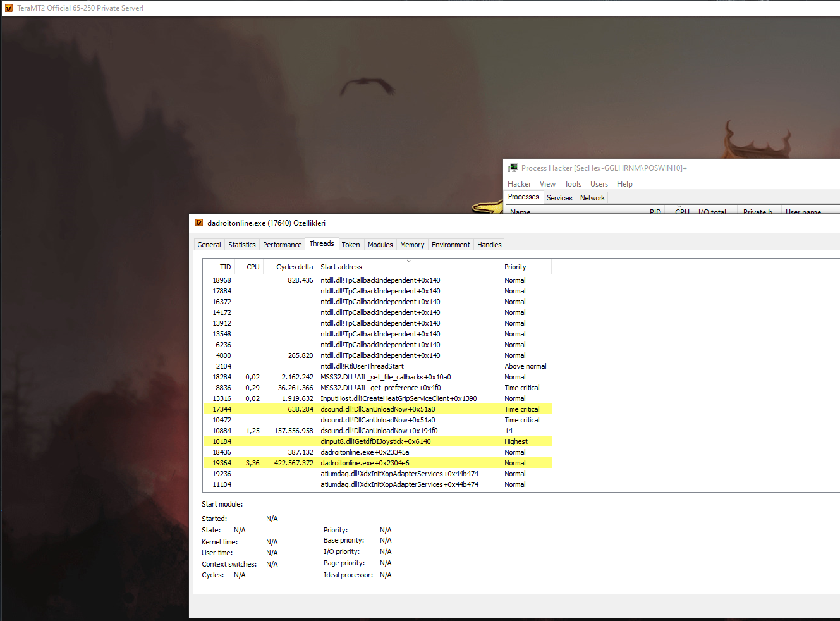Sort threads by the TID column header
Screen dimensions: 840x621
pyautogui.click(x=219, y=267)
